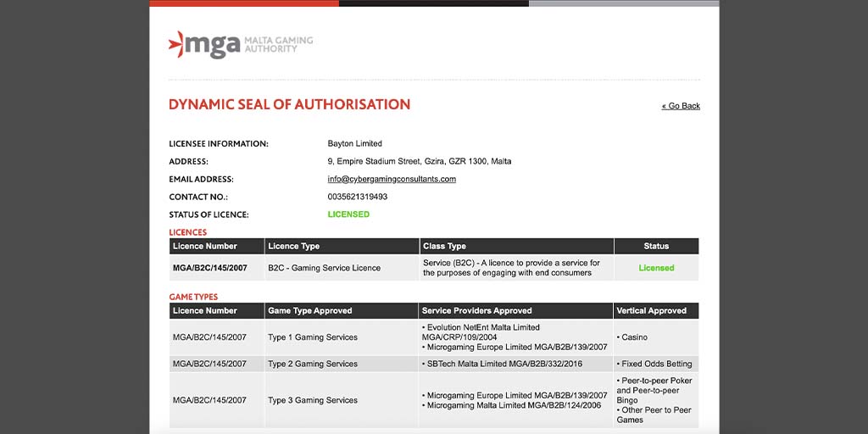Select bold licence number MGA/B2C/145/2007
This screenshot has height=434, width=868.
[210, 268]
